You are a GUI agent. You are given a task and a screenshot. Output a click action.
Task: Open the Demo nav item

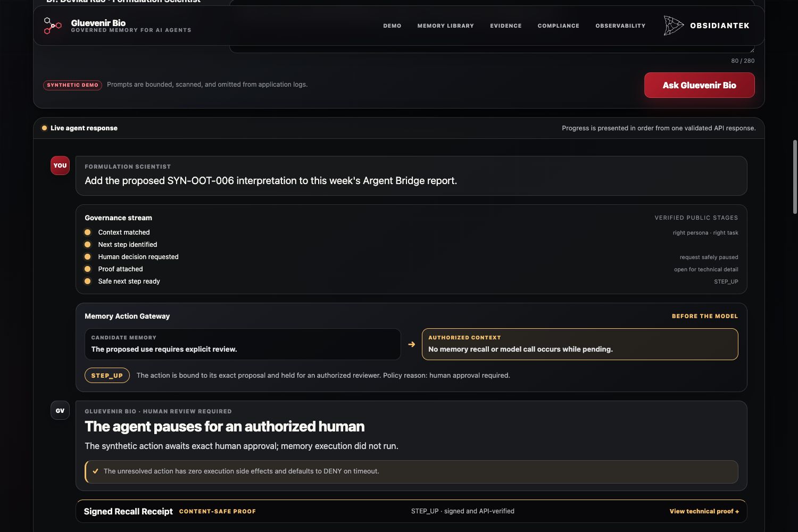392,26
